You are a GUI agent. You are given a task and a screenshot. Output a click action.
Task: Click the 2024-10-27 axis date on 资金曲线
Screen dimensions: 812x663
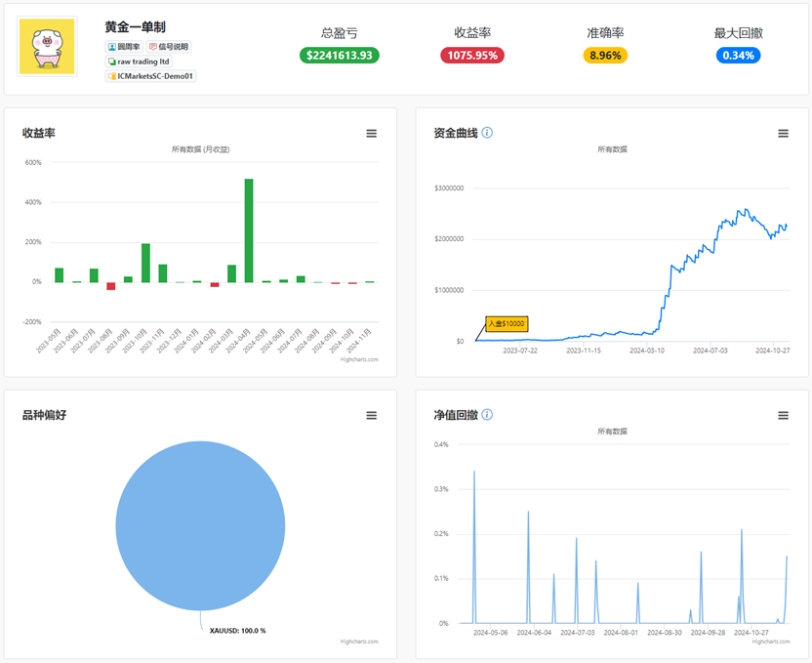[x=773, y=351]
